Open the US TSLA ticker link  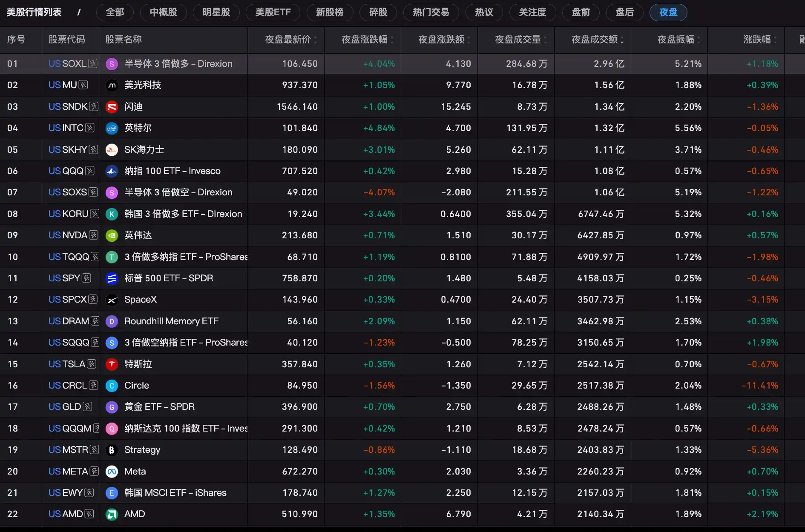(x=67, y=364)
